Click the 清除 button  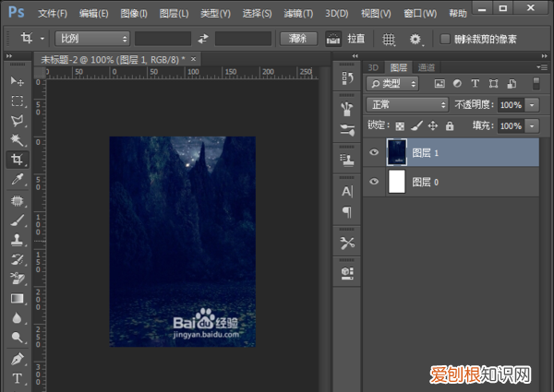298,39
